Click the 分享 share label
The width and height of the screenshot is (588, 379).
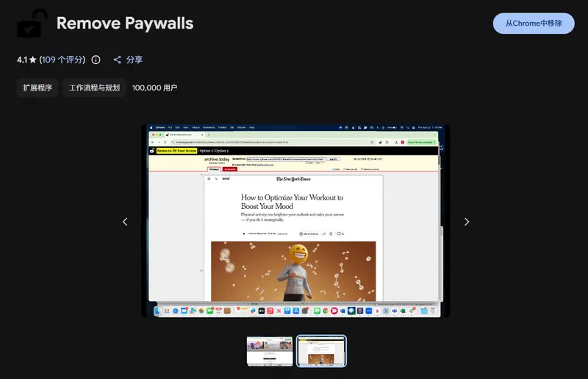(x=135, y=60)
